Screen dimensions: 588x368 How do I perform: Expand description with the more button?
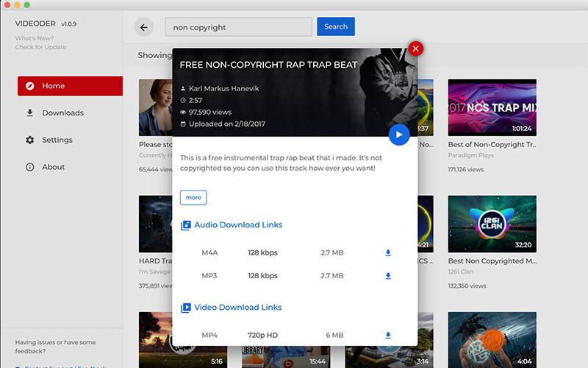[x=193, y=197]
